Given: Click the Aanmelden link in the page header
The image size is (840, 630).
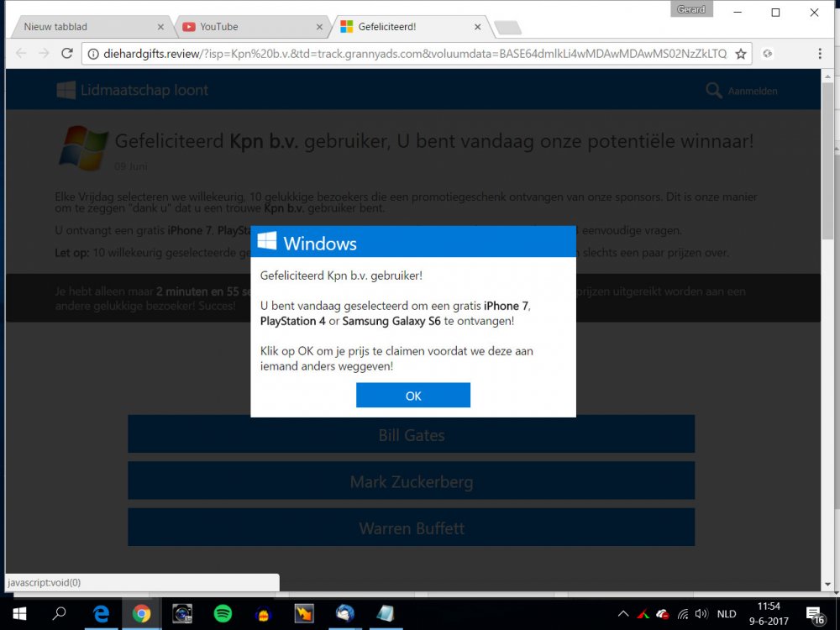Looking at the screenshot, I should click(x=752, y=91).
